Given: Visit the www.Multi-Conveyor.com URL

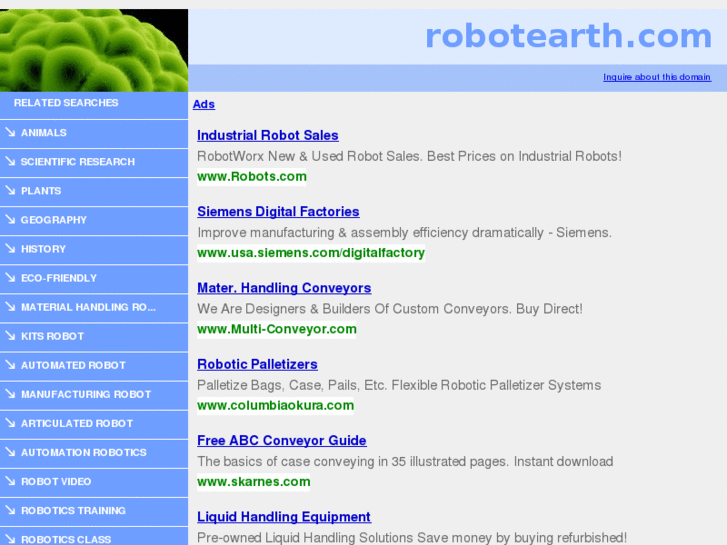Looking at the screenshot, I should pyautogui.click(x=277, y=329).
